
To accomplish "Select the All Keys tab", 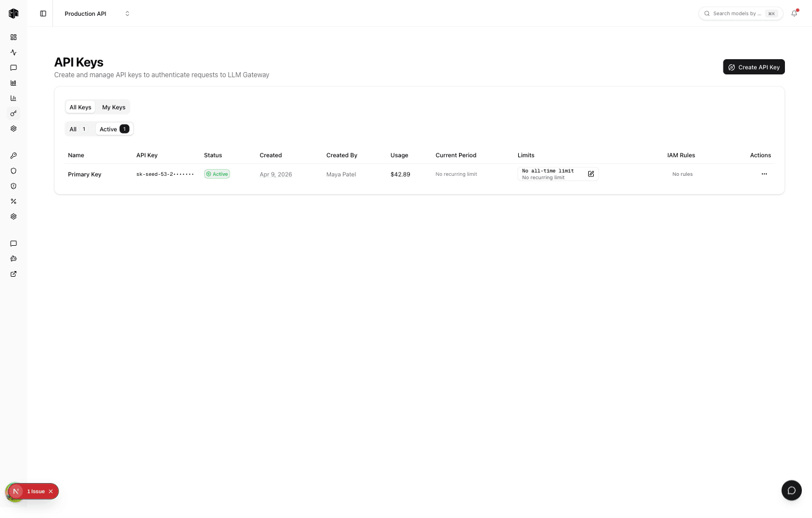I will point(80,107).
